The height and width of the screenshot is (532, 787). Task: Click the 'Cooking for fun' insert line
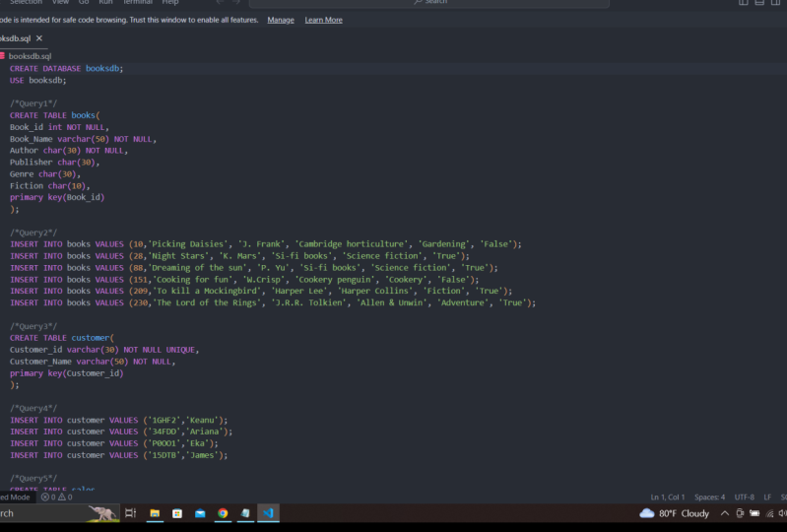(x=244, y=280)
